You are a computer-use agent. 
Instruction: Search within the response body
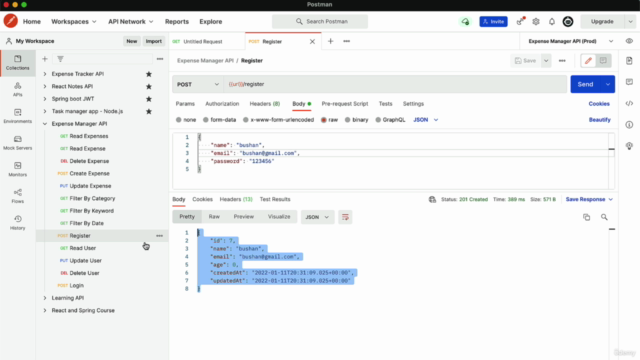[x=604, y=217]
